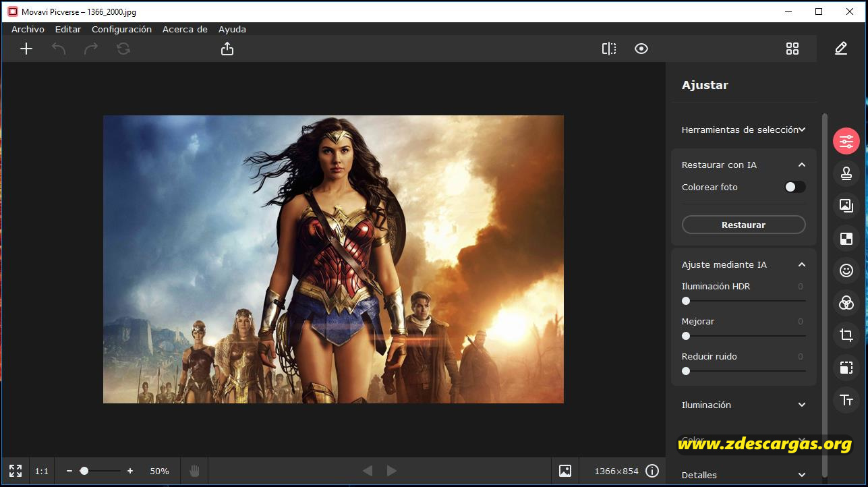868x487 pixels.
Task: Click the 1366×854 image dimensions text
Action: click(616, 471)
